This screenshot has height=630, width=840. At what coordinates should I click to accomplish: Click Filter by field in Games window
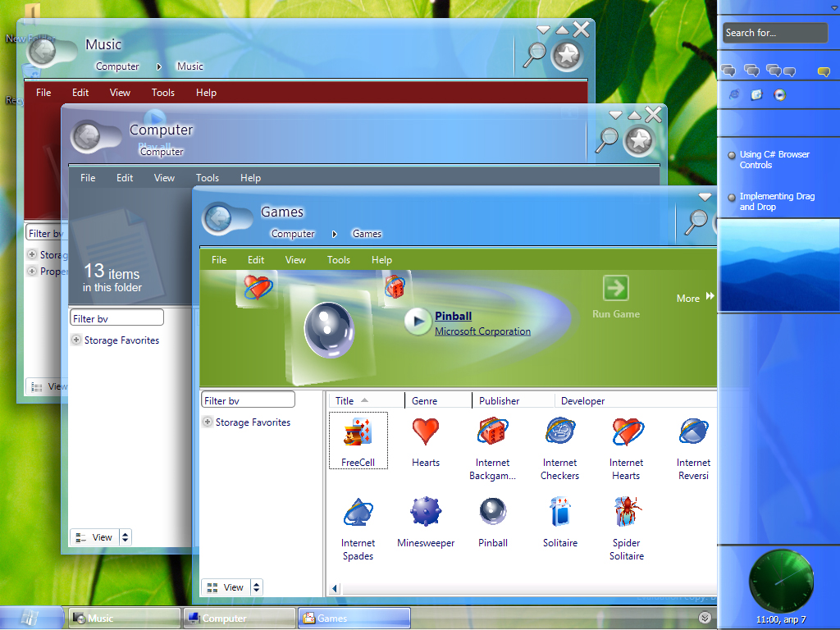248,400
